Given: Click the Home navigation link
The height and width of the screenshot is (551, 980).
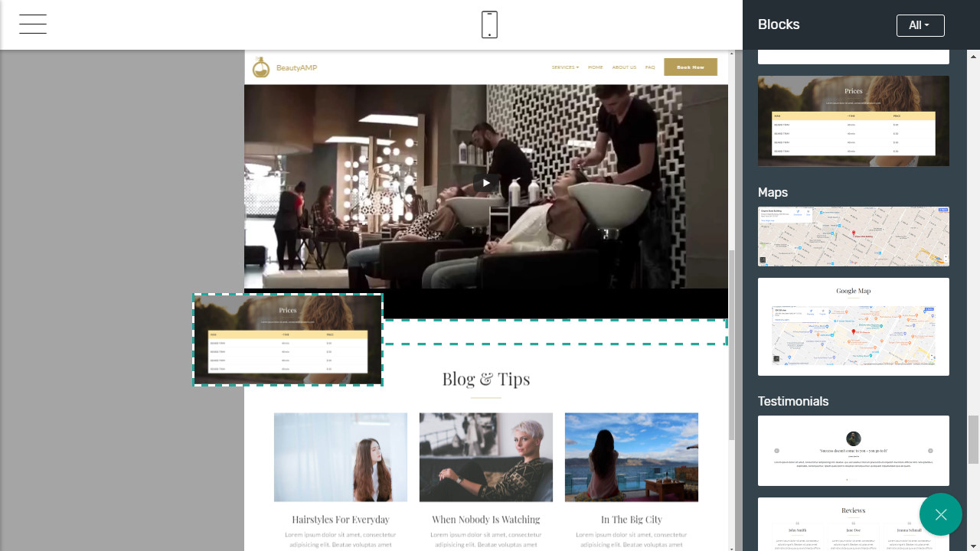Looking at the screenshot, I should tap(595, 67).
